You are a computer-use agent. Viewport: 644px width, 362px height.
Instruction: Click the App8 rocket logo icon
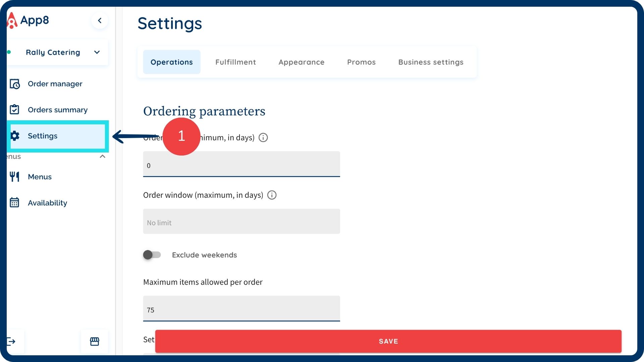[x=12, y=20]
